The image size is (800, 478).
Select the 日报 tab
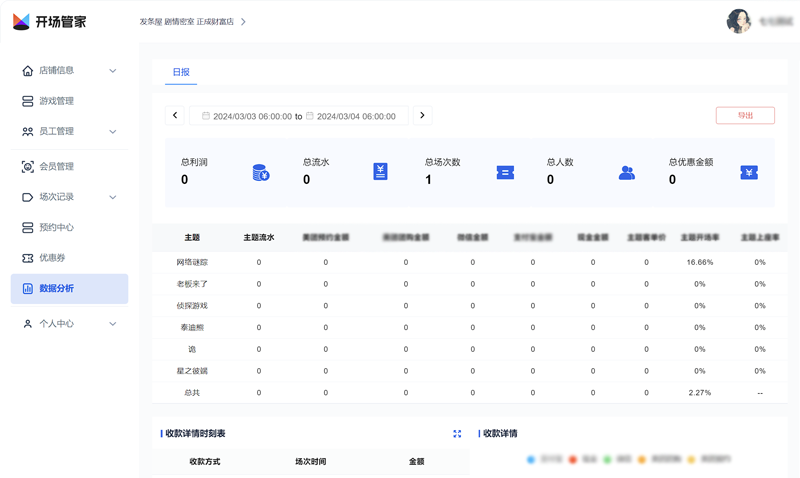coord(181,72)
